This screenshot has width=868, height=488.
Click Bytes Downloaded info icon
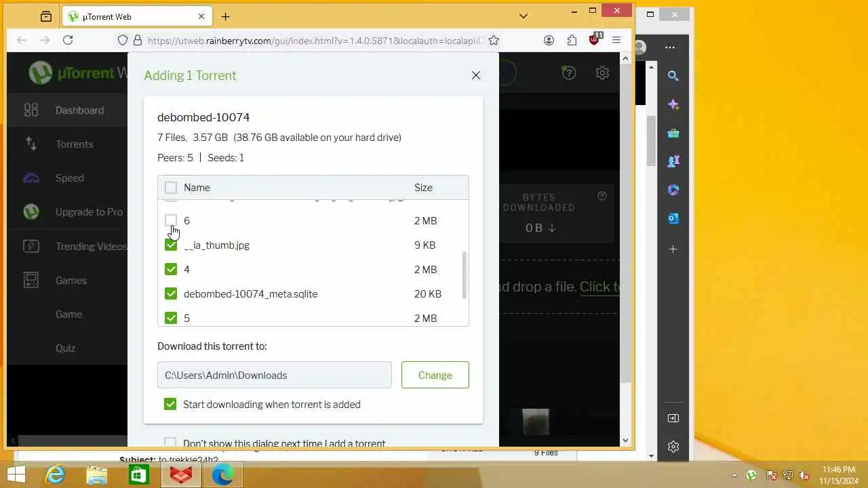[602, 196]
